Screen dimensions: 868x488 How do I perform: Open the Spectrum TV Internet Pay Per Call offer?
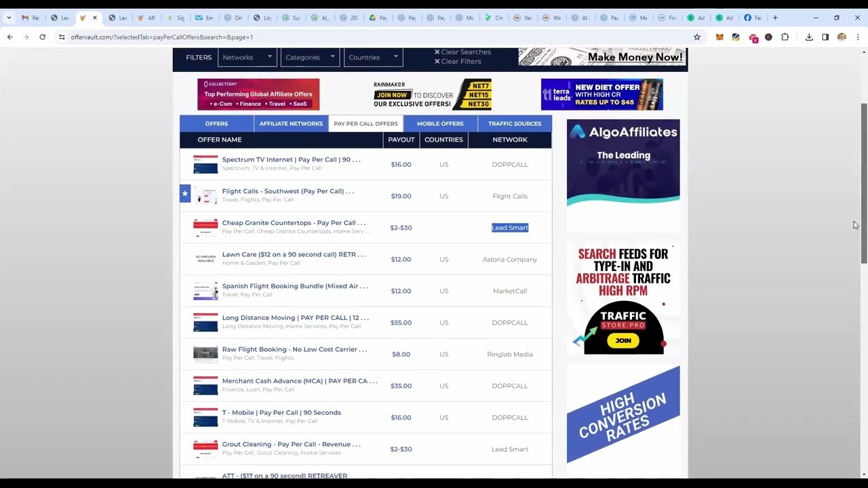(x=291, y=159)
